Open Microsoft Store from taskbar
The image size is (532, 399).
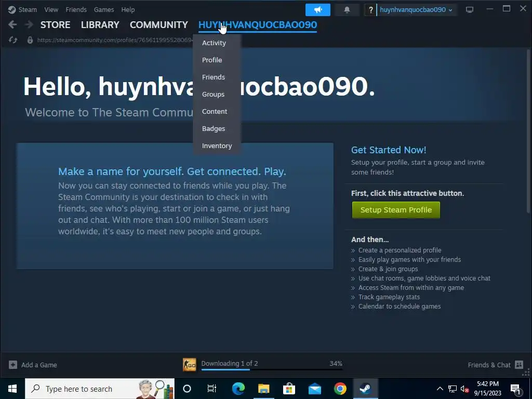(x=289, y=389)
